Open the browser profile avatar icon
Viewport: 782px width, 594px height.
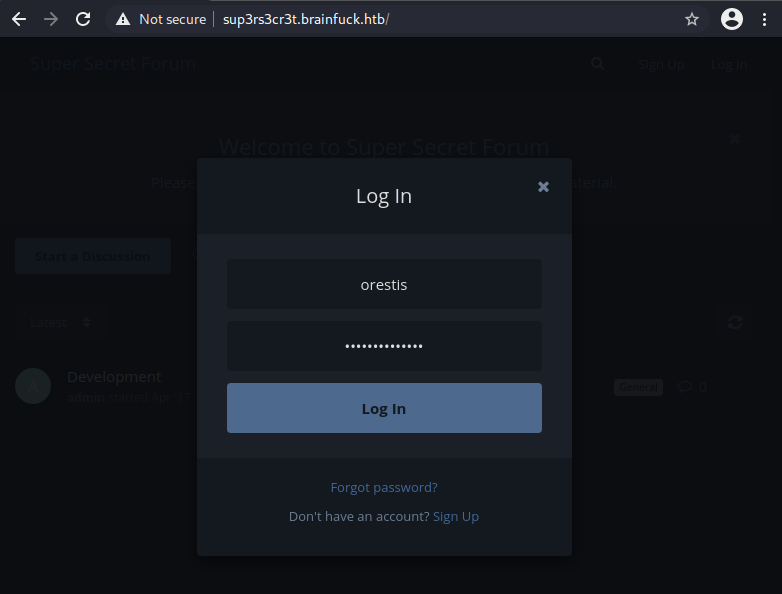732,19
